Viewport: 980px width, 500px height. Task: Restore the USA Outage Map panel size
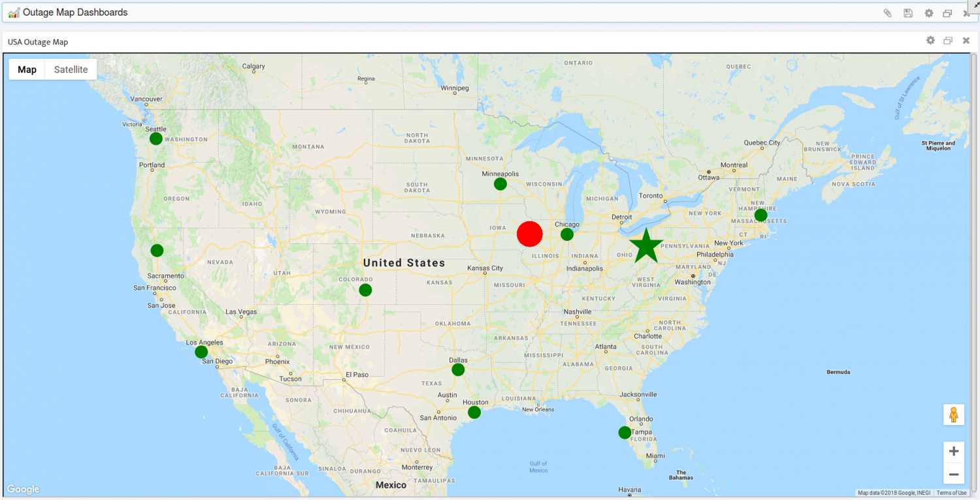947,40
